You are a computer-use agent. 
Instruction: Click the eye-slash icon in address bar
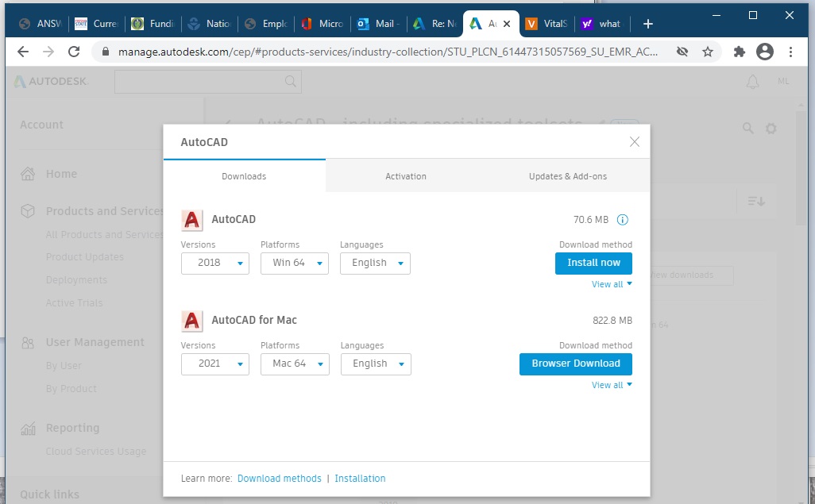click(682, 52)
